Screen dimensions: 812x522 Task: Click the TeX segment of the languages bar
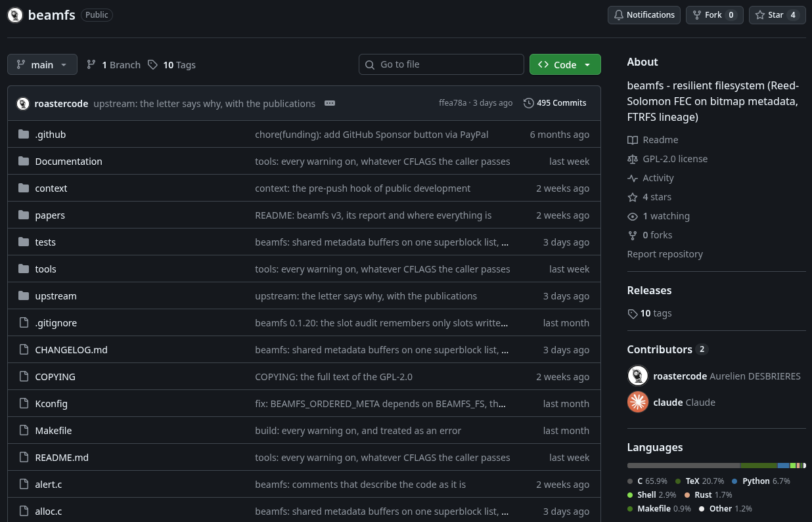759,466
